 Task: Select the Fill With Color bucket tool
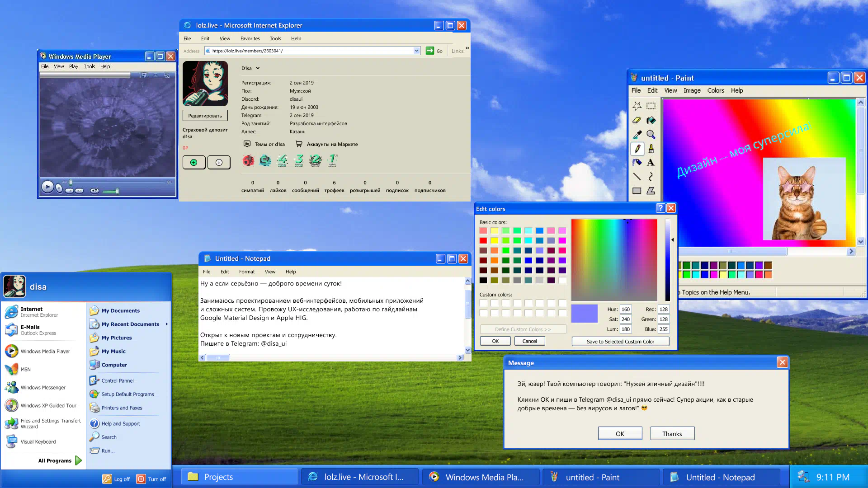[651, 120]
